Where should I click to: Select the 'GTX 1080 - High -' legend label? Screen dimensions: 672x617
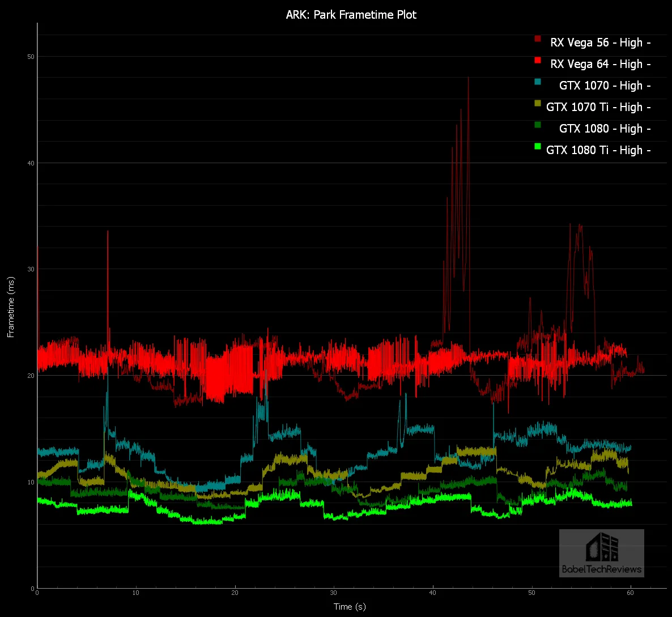(605, 129)
